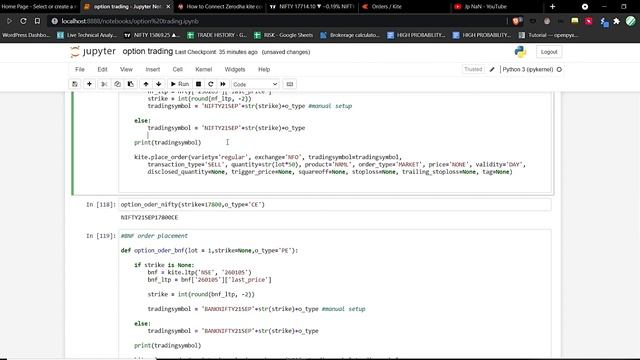
Task: Open the Edit menu
Action: click(102, 69)
